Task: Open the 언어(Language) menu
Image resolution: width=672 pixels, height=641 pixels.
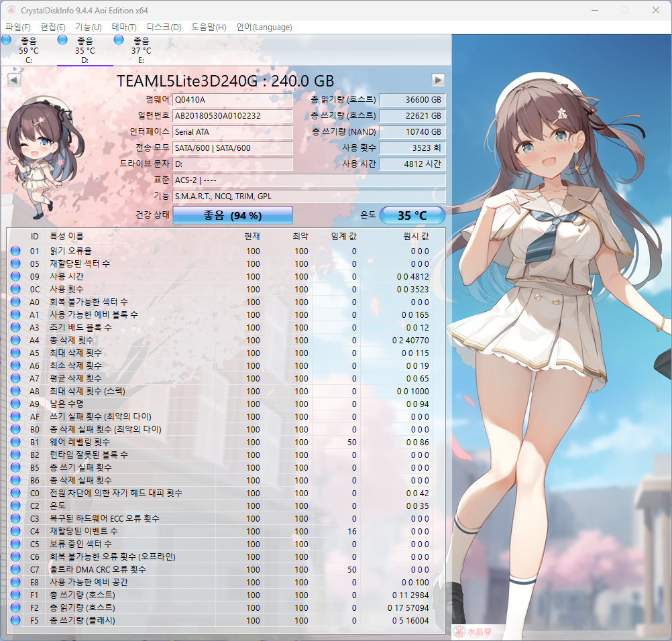Action: (x=264, y=27)
